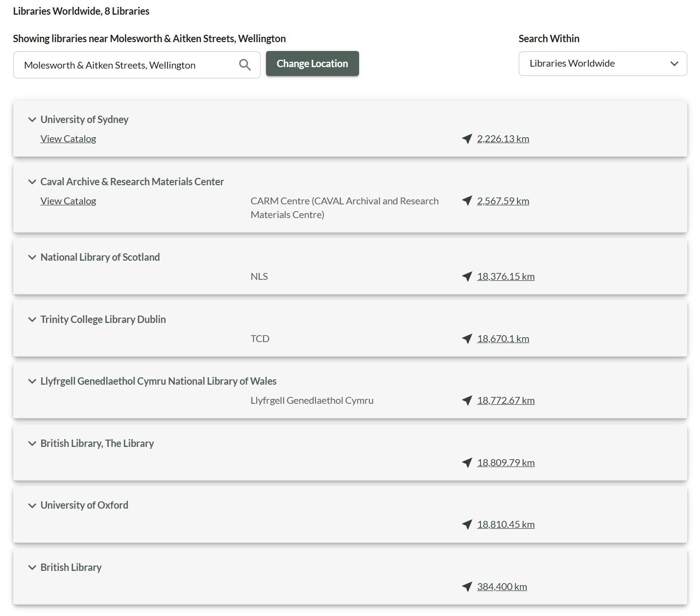Open the 18,670.1 km distance link

click(x=503, y=339)
